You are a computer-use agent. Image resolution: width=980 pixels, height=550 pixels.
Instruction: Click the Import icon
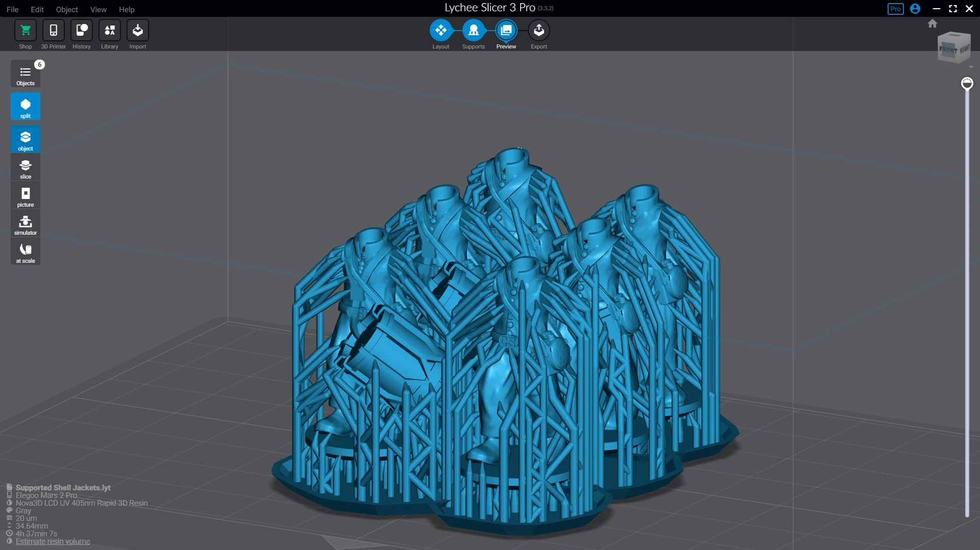coord(138,31)
